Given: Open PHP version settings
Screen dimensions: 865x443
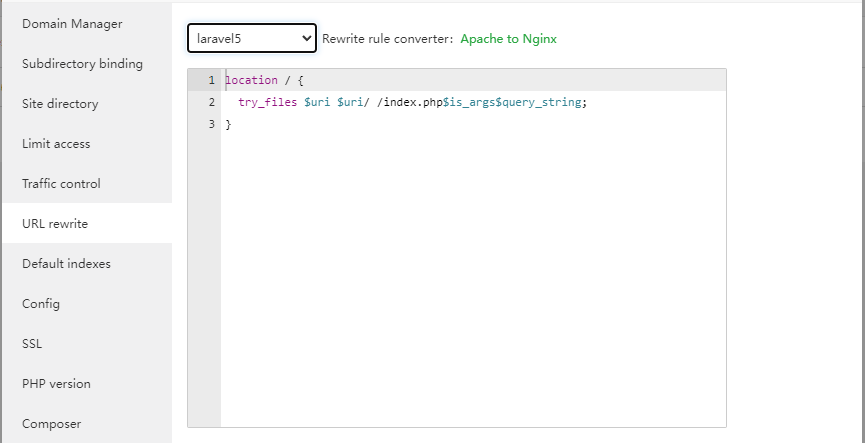Looking at the screenshot, I should click(x=56, y=384).
